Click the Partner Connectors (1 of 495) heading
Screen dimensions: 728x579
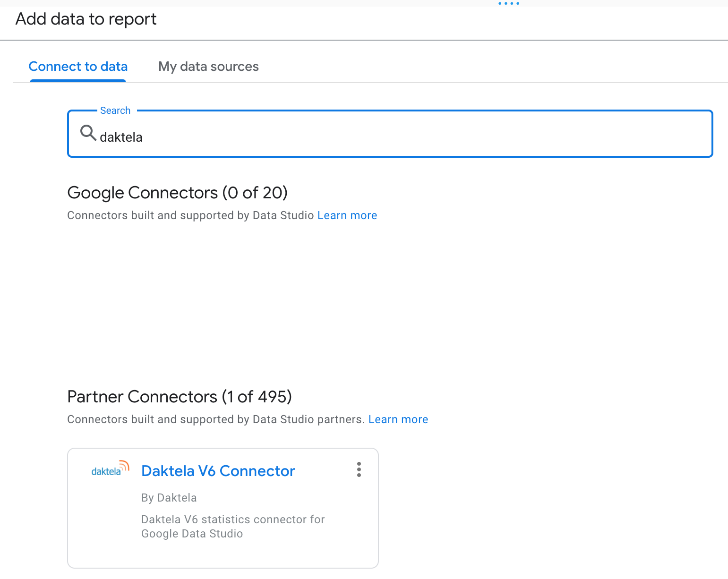pos(180,397)
